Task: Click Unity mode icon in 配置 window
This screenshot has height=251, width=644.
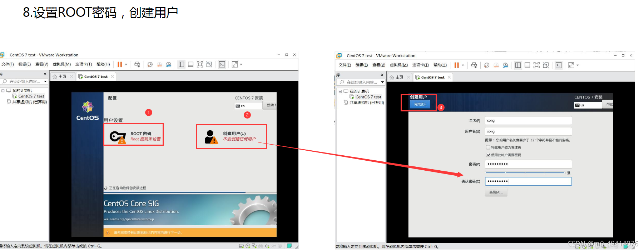Action: [x=209, y=65]
